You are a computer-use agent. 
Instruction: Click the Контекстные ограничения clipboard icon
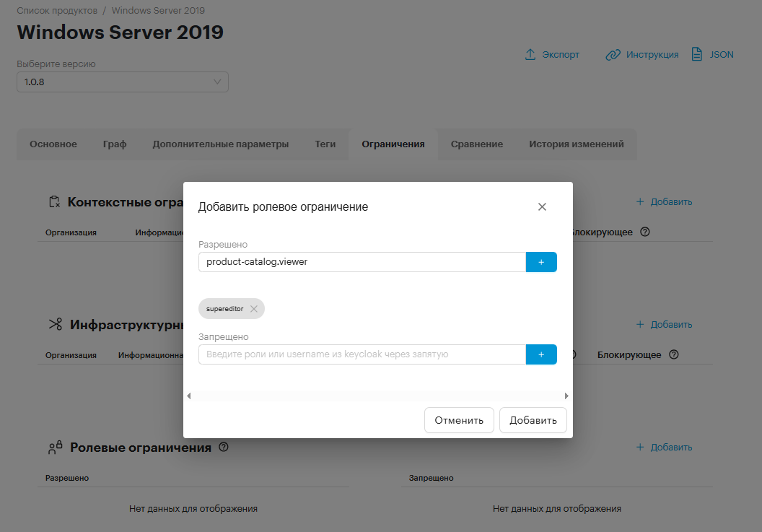click(54, 202)
